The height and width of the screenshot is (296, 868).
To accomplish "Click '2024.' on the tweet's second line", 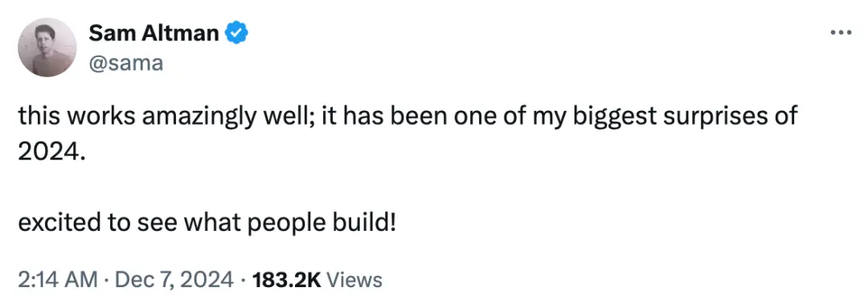I will pyautogui.click(x=52, y=150).
